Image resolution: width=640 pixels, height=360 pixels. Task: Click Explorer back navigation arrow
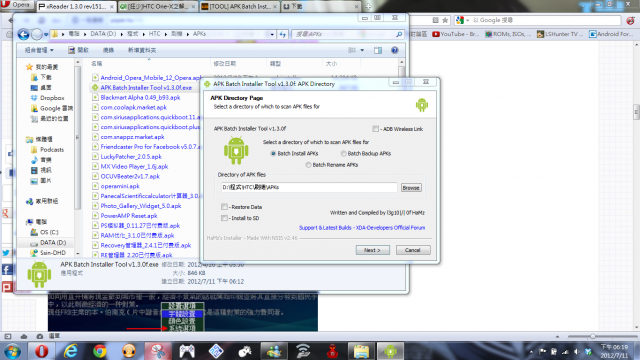[23, 34]
